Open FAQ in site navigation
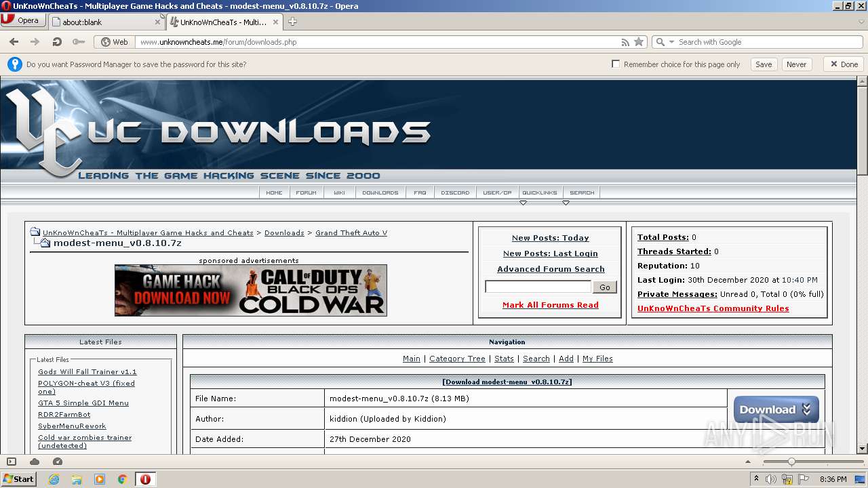Image resolution: width=868 pixels, height=488 pixels. [x=420, y=192]
